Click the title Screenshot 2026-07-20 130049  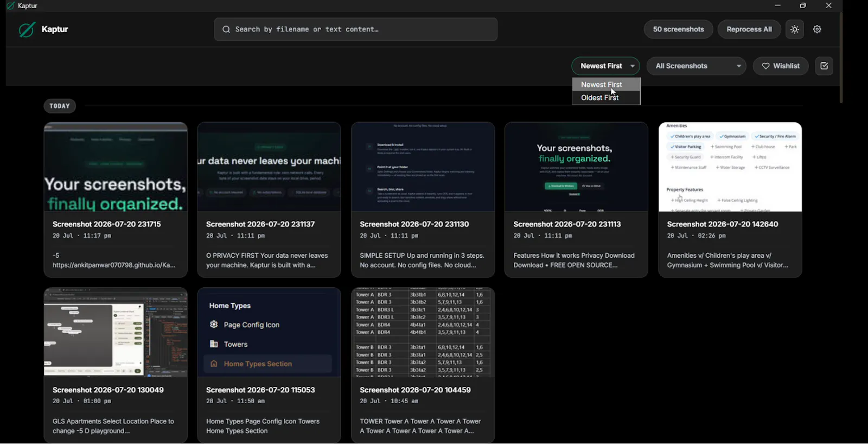click(108, 390)
